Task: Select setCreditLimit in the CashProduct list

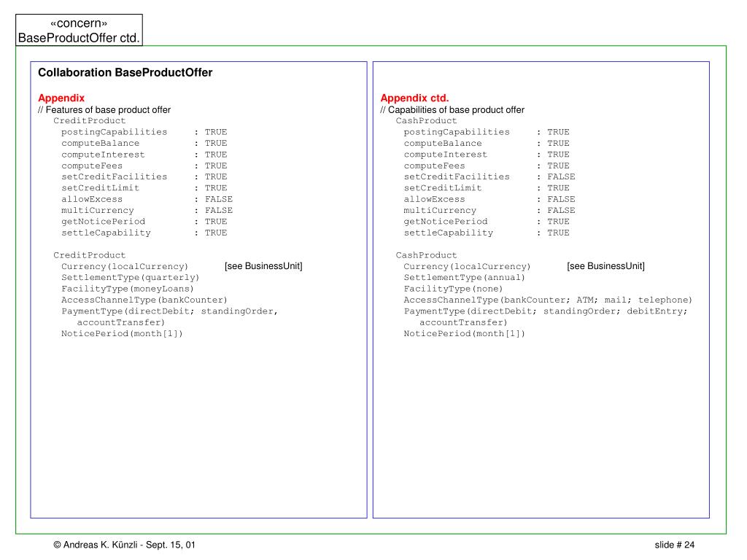Action: coord(443,188)
